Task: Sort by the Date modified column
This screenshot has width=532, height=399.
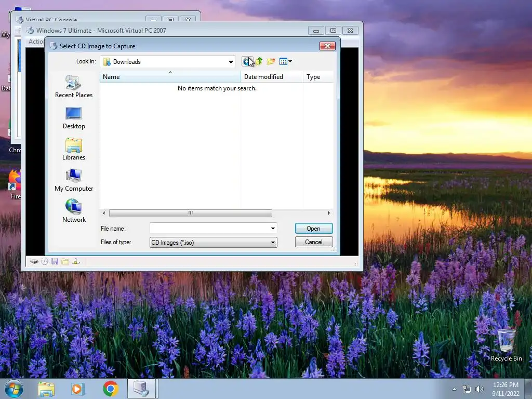Action: pyautogui.click(x=272, y=77)
